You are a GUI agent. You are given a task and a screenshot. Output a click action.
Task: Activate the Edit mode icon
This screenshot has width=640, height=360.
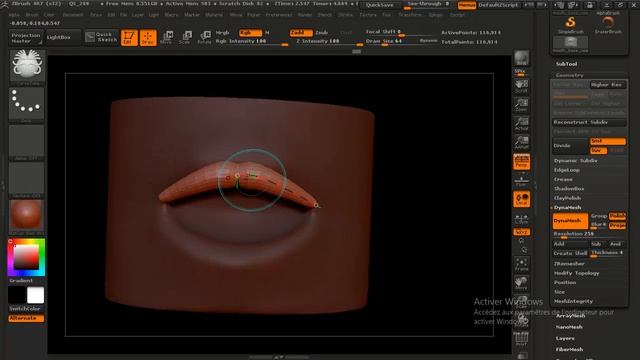129,38
